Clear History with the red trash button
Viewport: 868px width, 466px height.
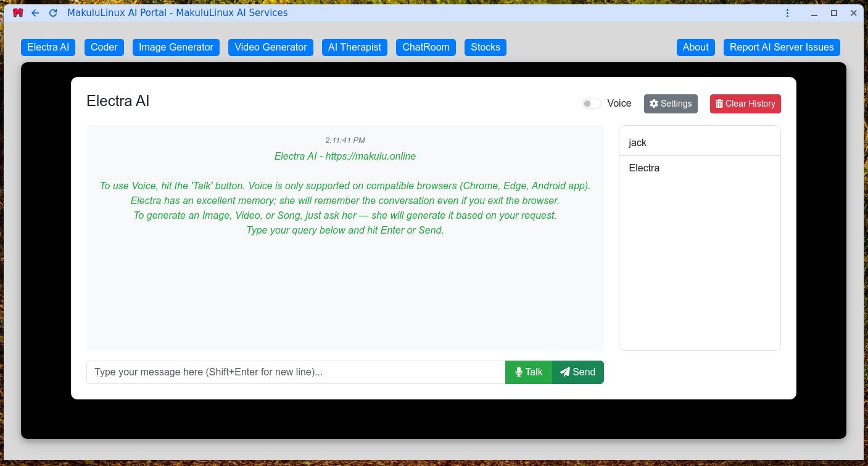coord(745,104)
